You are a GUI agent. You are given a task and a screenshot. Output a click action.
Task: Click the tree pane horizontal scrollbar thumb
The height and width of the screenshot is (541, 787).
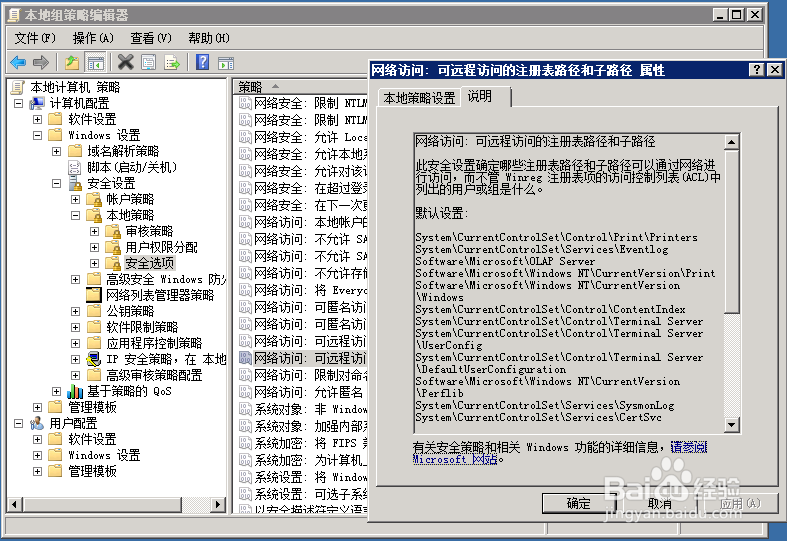[102, 504]
